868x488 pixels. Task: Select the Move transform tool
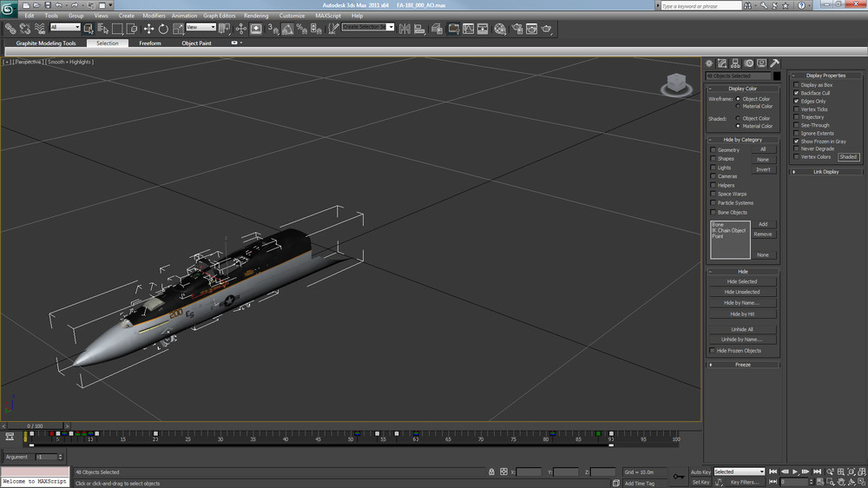coord(148,29)
